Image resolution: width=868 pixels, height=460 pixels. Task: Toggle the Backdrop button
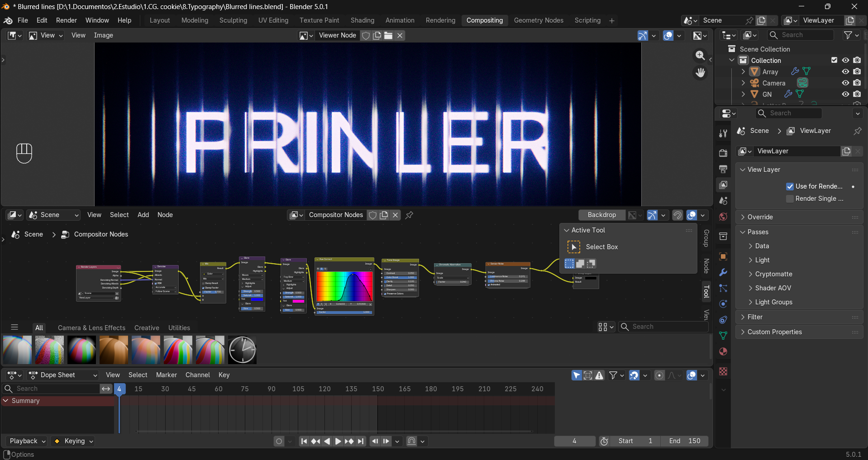[x=601, y=215]
